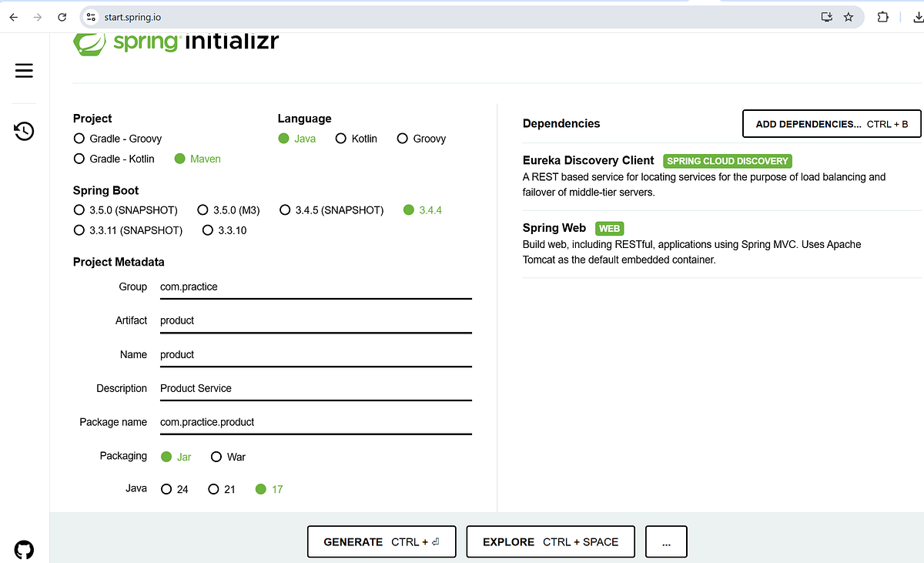Select Java version 21
The height and width of the screenshot is (563, 924).
(x=222, y=489)
